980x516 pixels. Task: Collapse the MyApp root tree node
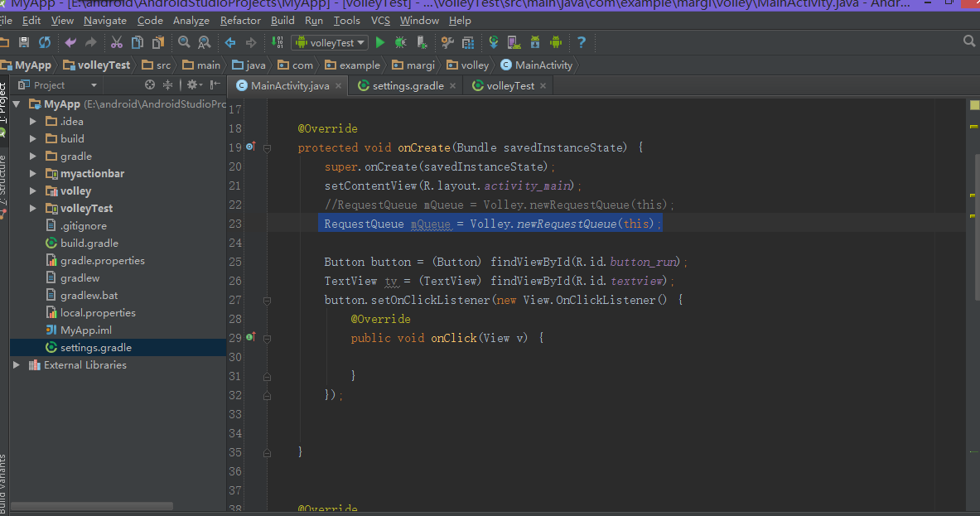click(17, 104)
